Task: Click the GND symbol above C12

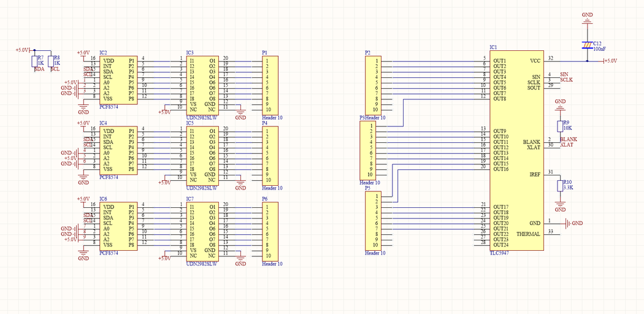Action: point(587,18)
